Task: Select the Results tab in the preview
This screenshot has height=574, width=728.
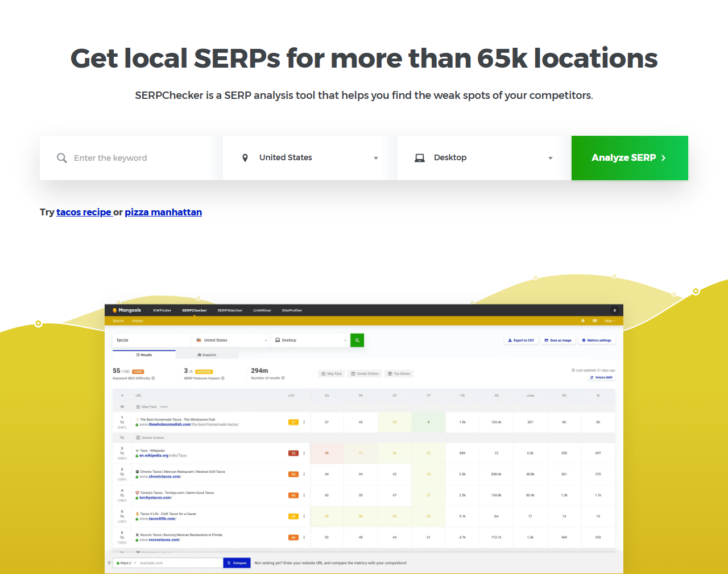Action: [144, 355]
